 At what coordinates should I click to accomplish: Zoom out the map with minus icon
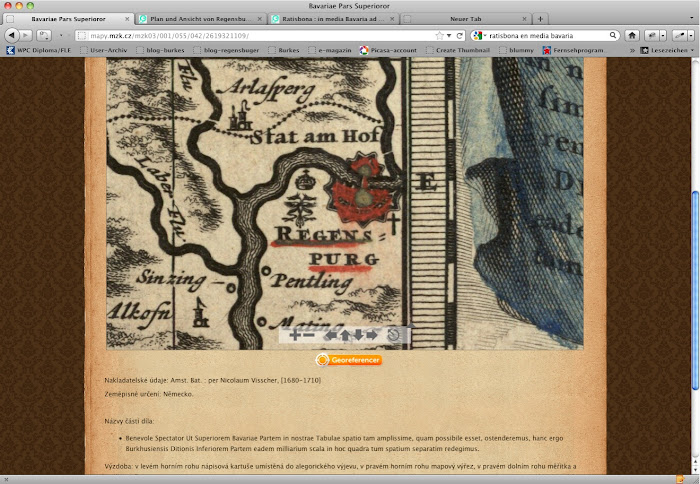[x=308, y=335]
